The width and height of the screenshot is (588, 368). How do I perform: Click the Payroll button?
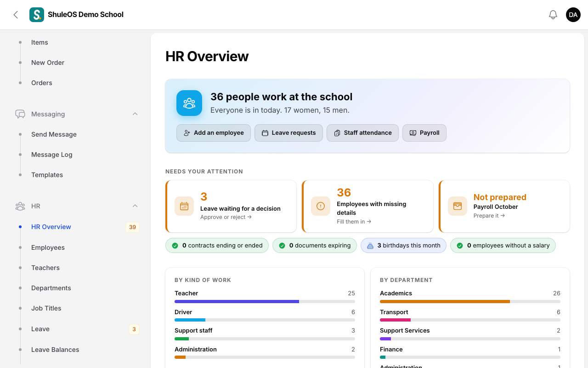[424, 133]
